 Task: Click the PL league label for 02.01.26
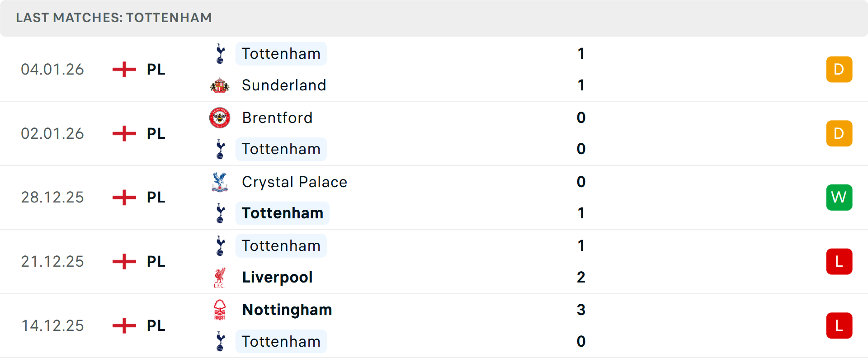pos(156,134)
